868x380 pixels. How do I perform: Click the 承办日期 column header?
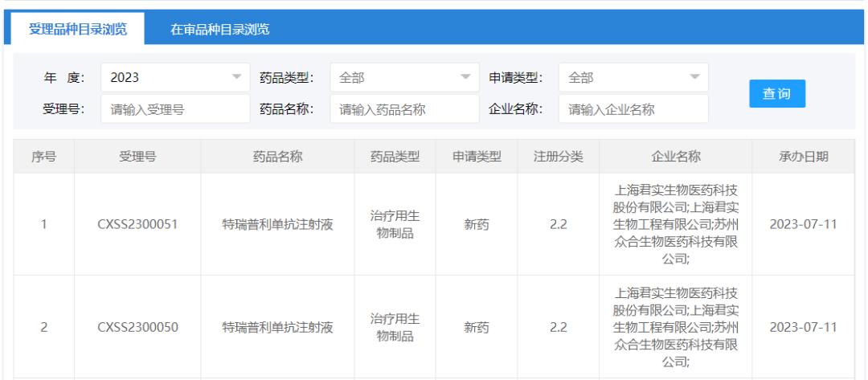tap(803, 157)
